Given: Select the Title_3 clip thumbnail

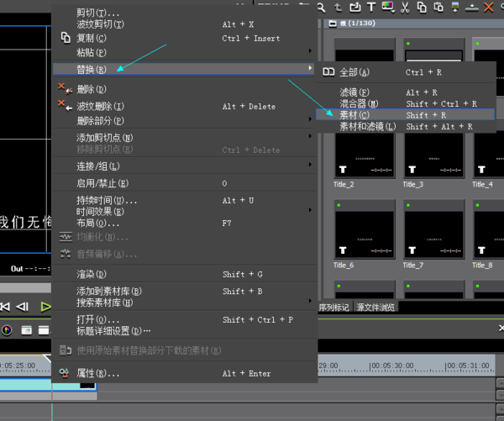Looking at the screenshot, I should (433, 155).
